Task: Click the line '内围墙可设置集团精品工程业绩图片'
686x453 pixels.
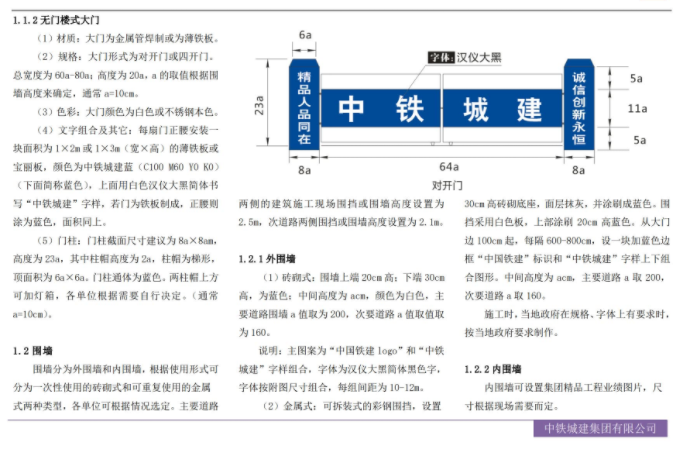Action: 573,388
